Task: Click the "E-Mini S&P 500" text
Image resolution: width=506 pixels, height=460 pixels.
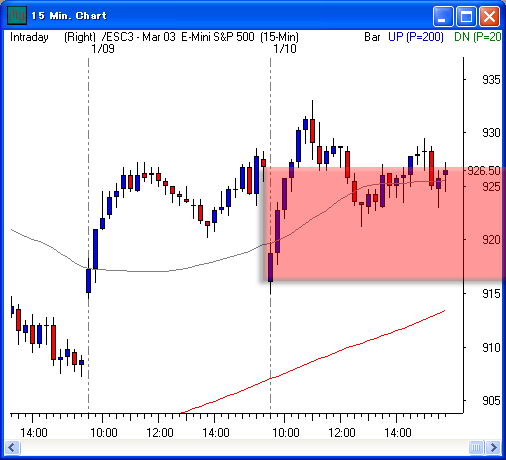Action: click(218, 37)
